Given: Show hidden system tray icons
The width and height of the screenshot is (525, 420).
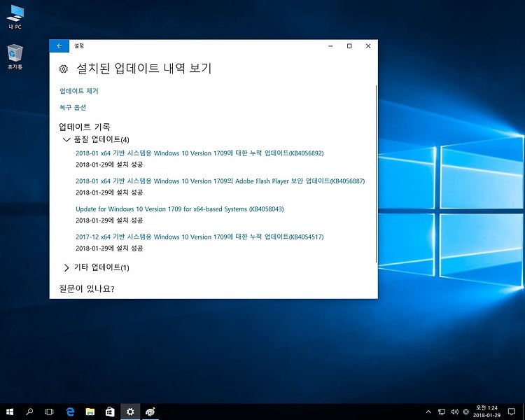Looking at the screenshot, I should point(428,412).
